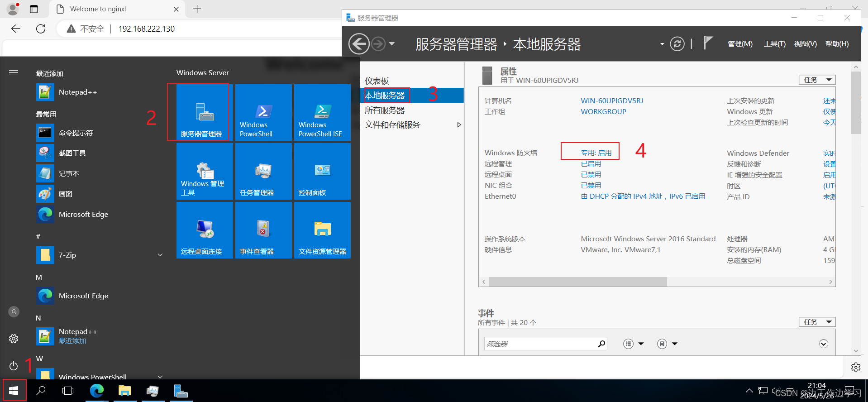The width and height of the screenshot is (868, 402).
Task: Launch the Windows PowerShell tile
Action: pyautogui.click(x=263, y=112)
